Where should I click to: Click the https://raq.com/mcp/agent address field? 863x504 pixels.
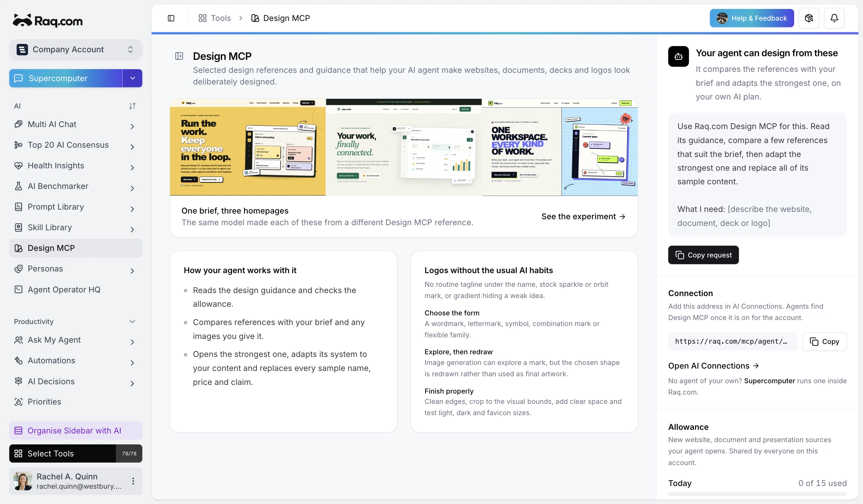tap(732, 341)
